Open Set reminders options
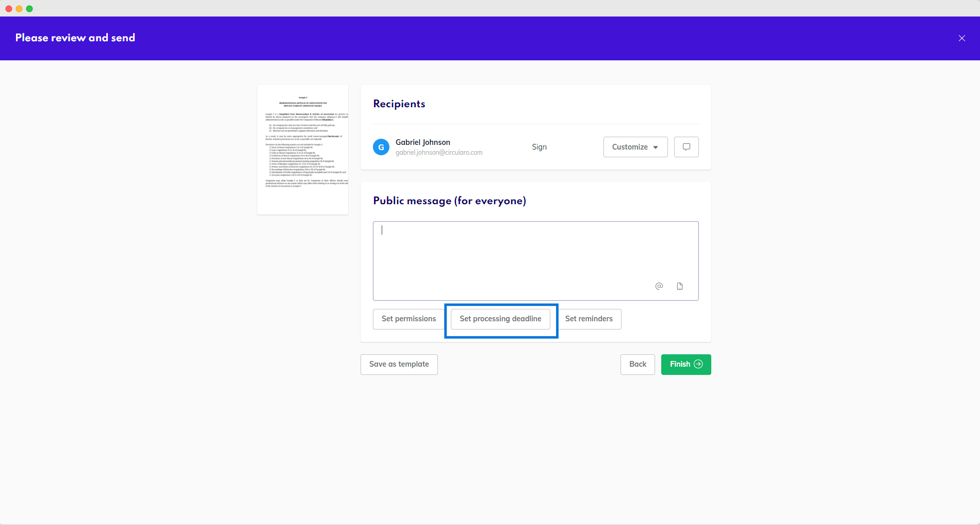 pyautogui.click(x=589, y=319)
